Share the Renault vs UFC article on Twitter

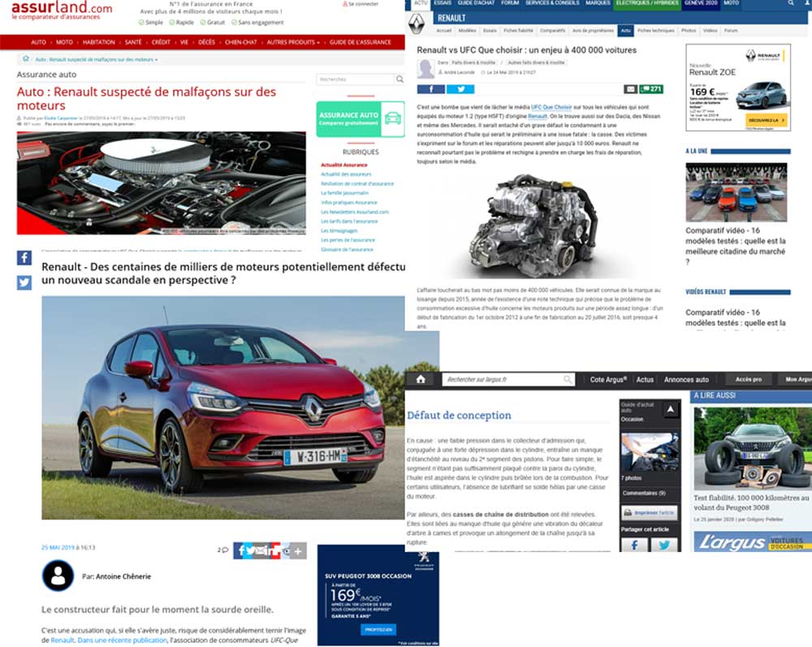point(460,89)
